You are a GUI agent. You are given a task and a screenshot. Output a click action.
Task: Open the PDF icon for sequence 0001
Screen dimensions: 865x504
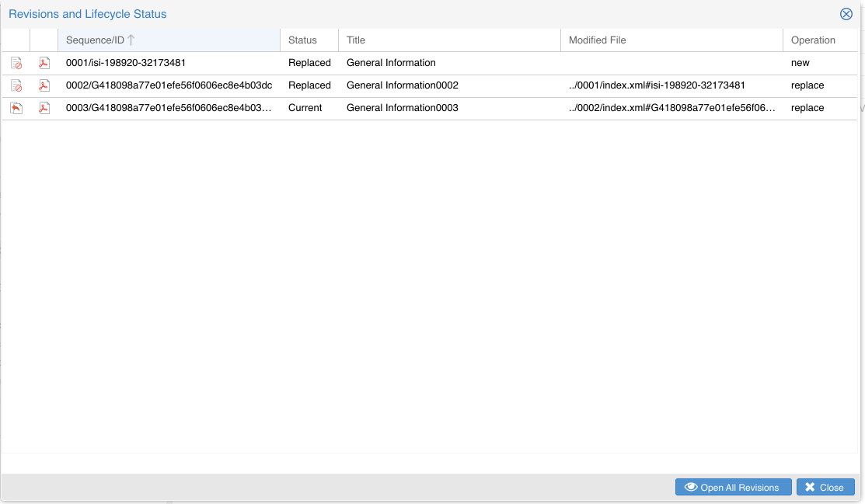point(44,63)
